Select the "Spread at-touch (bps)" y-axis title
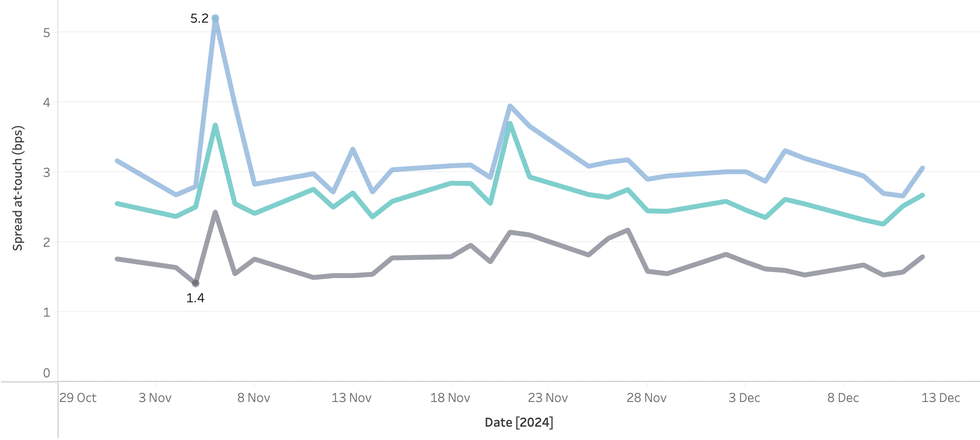This screenshot has height=440, width=980. click(x=18, y=188)
